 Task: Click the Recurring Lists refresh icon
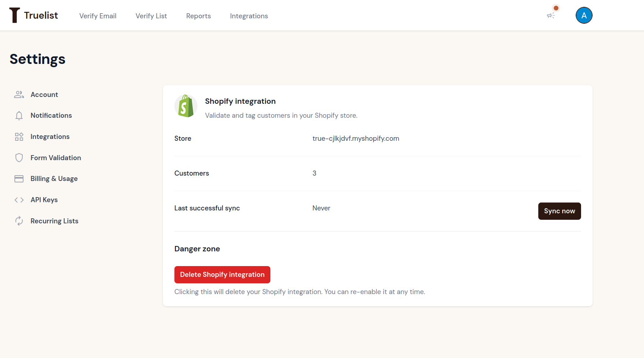click(x=19, y=221)
